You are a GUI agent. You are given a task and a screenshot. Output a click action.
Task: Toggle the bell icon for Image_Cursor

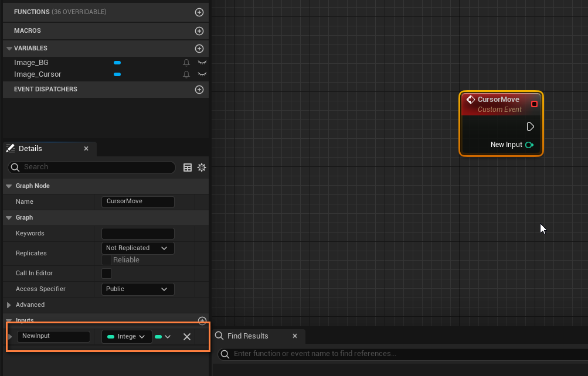pyautogui.click(x=186, y=74)
